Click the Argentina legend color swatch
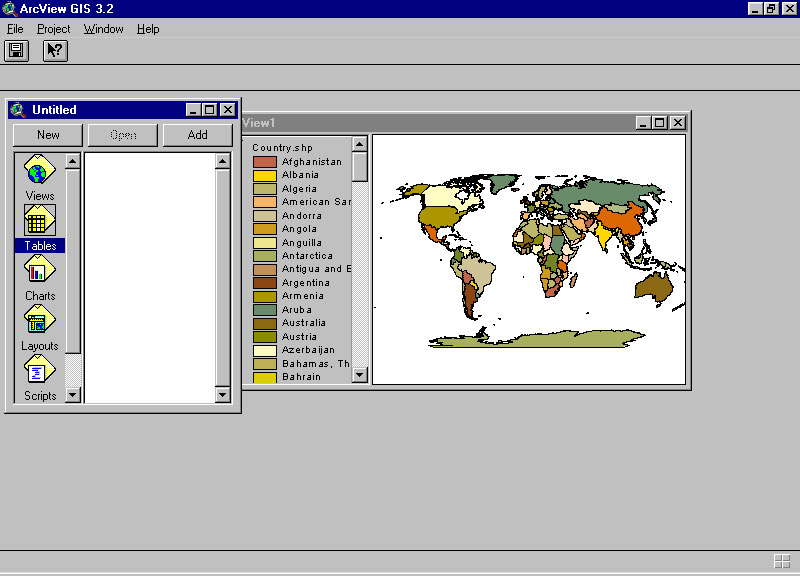Image resolution: width=800 pixels, height=576 pixels. pyautogui.click(x=264, y=283)
